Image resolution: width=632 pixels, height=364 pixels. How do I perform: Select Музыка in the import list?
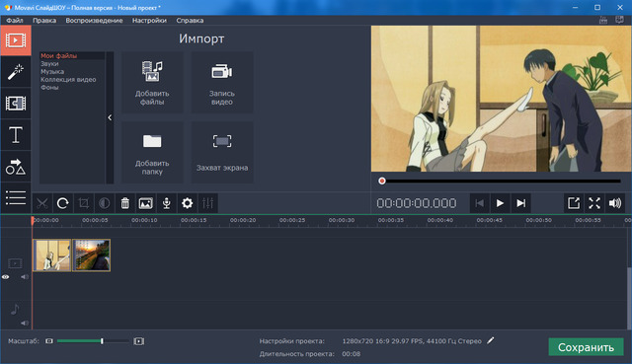52,72
